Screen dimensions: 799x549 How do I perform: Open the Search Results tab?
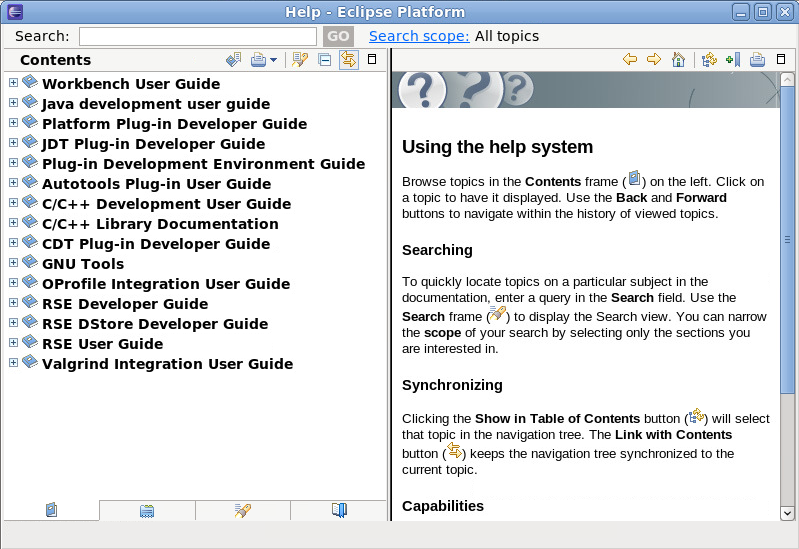click(x=243, y=511)
